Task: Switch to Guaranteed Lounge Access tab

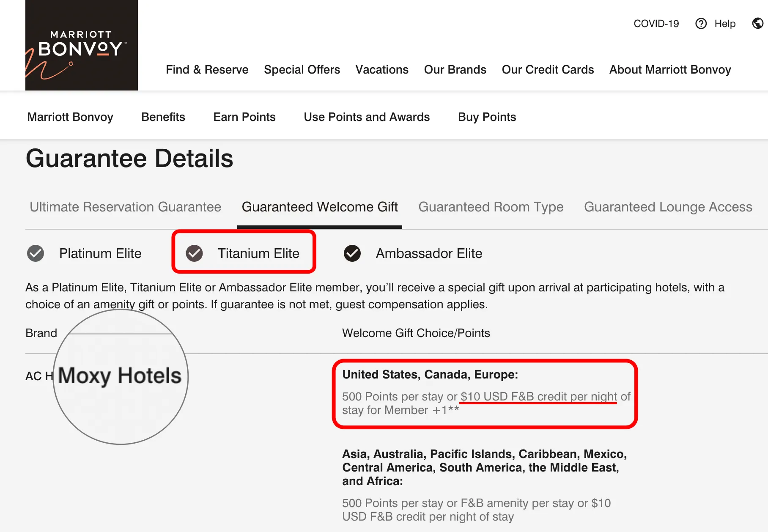Action: [x=668, y=207]
